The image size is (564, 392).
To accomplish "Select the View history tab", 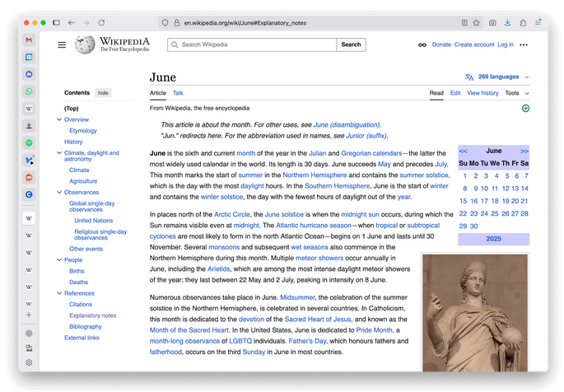I will (x=482, y=93).
